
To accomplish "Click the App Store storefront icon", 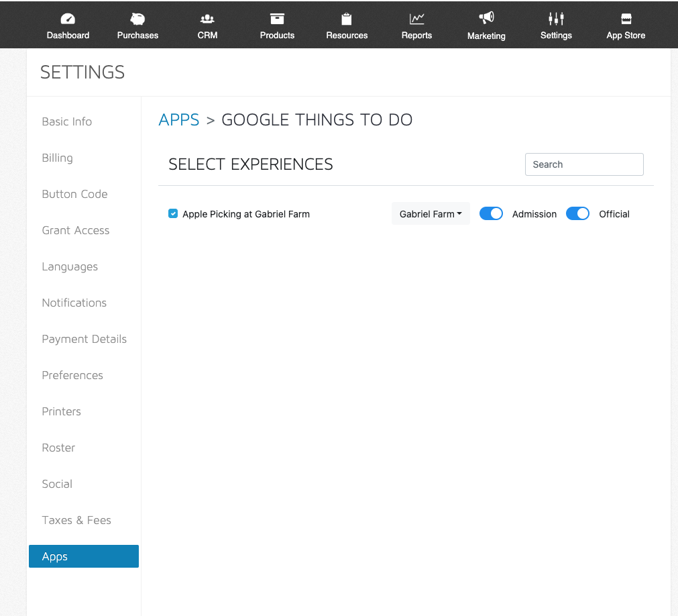I will point(626,19).
